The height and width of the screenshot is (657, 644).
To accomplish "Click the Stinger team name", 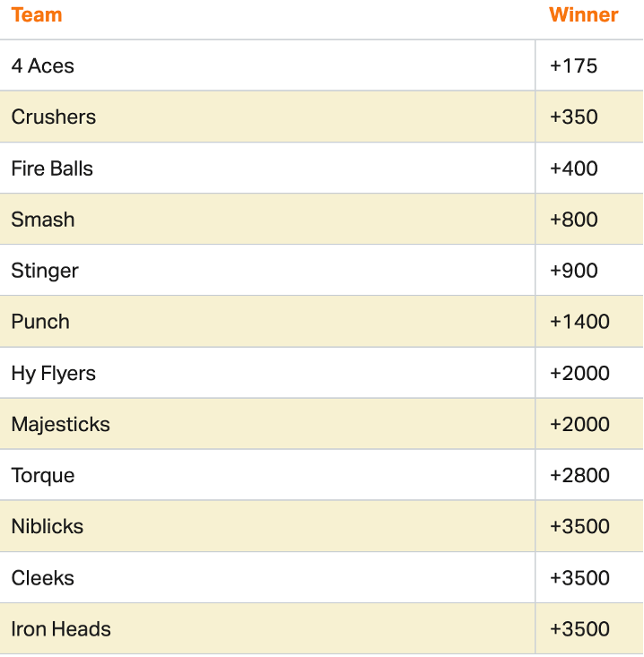I will coord(45,271).
